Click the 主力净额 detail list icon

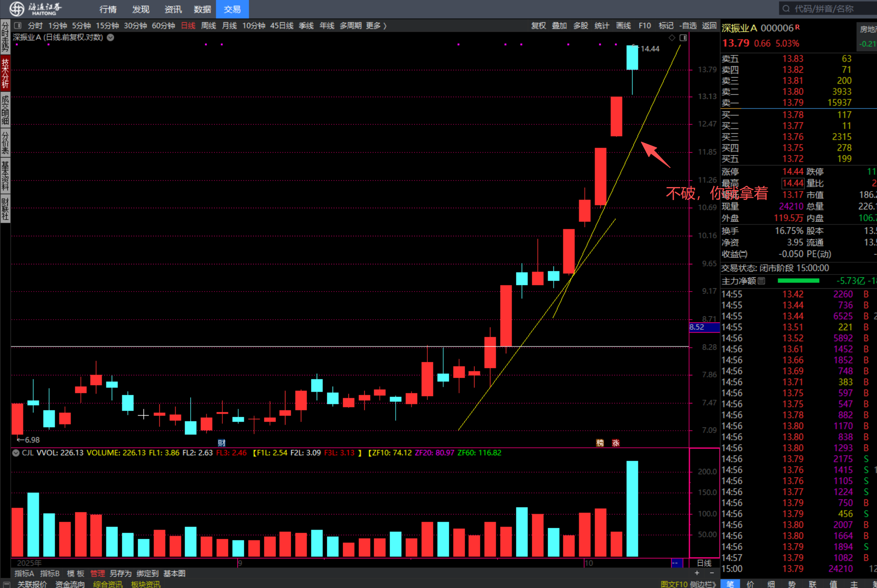click(x=762, y=281)
